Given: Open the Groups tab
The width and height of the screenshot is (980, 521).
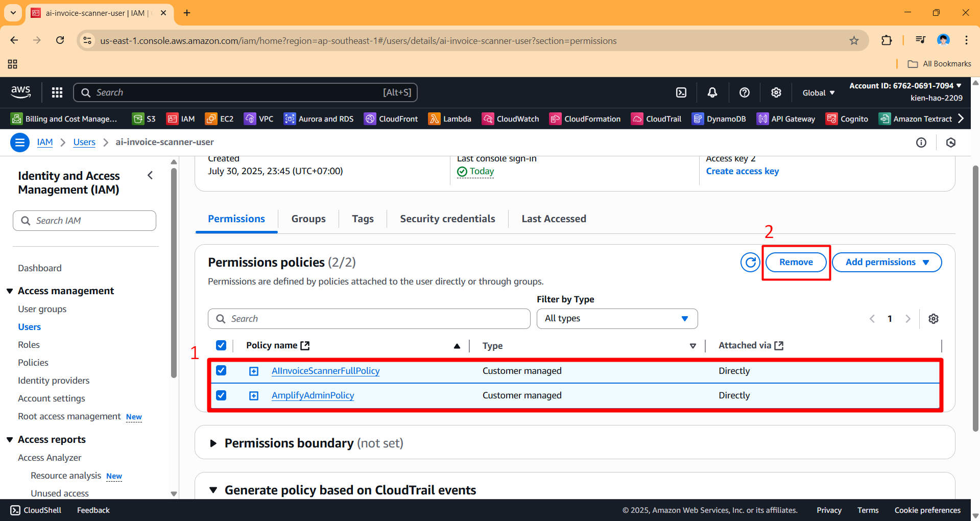Looking at the screenshot, I should point(308,219).
